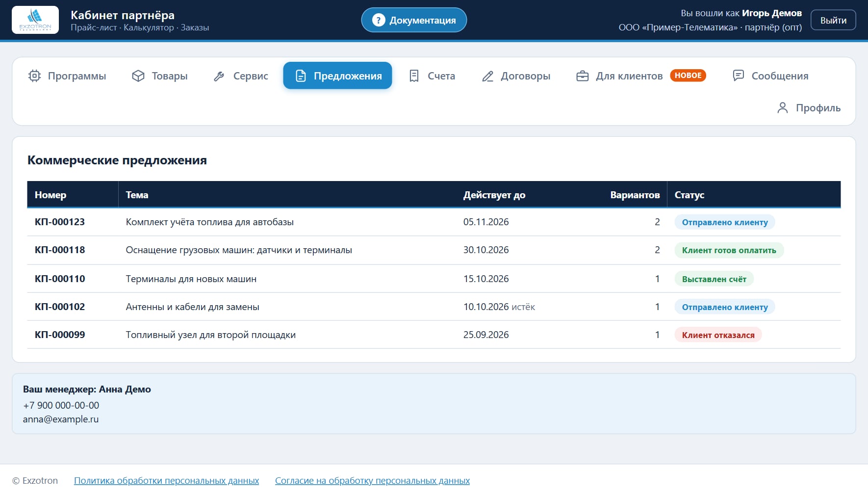Click topic Терминалы для новых машин
This screenshot has width=868, height=496.
click(191, 279)
